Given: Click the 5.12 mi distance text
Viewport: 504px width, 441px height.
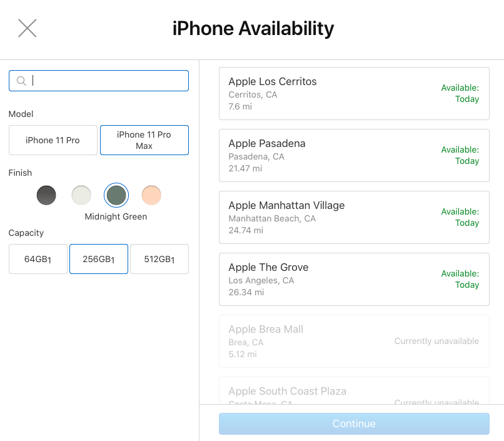Looking at the screenshot, I should coord(243,354).
